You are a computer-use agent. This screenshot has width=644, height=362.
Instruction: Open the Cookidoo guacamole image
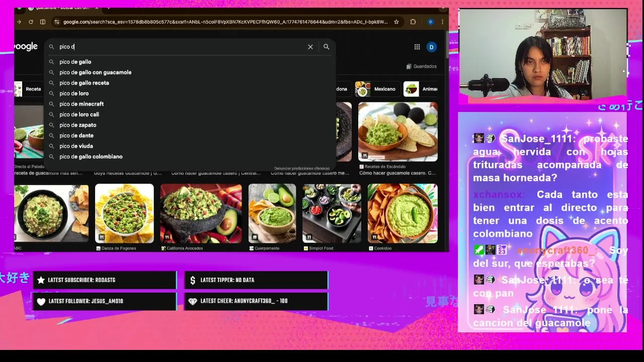point(403,214)
